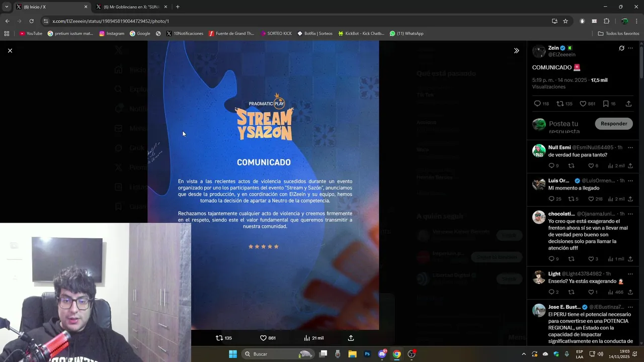Viewport: 644px width, 362px height.
Task: Switch to 'Mr Goblinciano en X' browser tab
Action: tap(131, 7)
